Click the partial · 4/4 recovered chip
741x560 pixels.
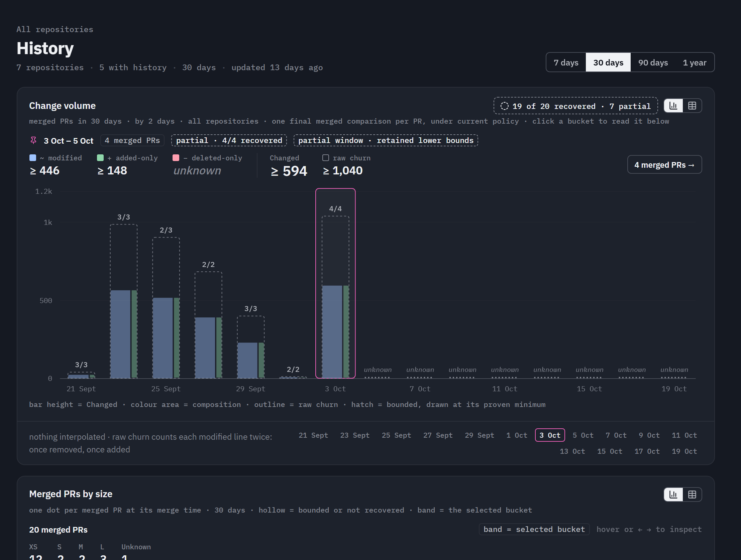pyautogui.click(x=229, y=140)
